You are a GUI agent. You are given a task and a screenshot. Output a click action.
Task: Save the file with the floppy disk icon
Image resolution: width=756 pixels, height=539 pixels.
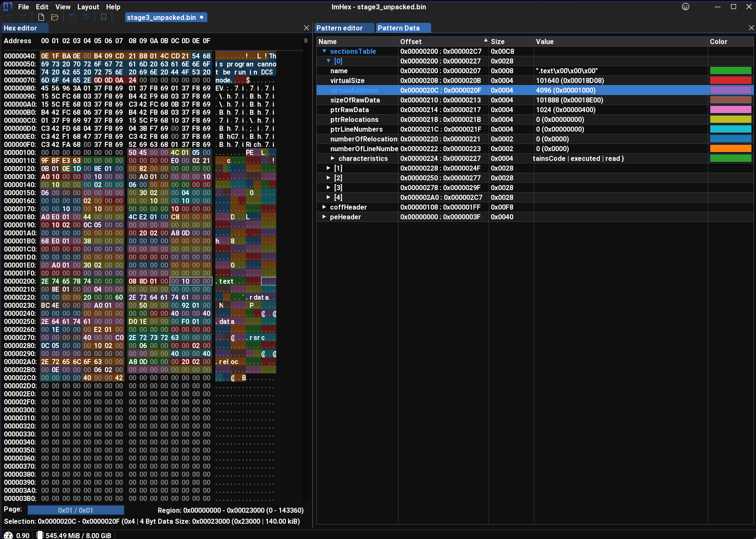[x=72, y=17]
